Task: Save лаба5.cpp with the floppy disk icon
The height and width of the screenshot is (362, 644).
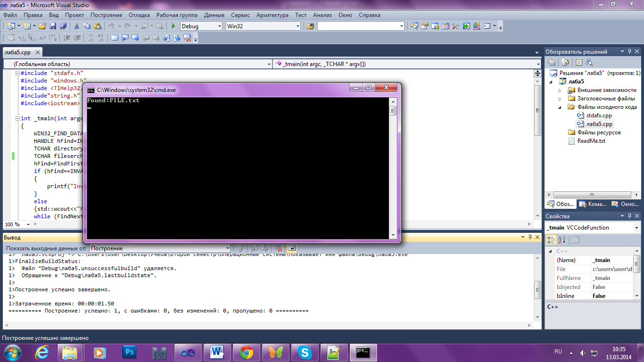Action: tap(53, 26)
